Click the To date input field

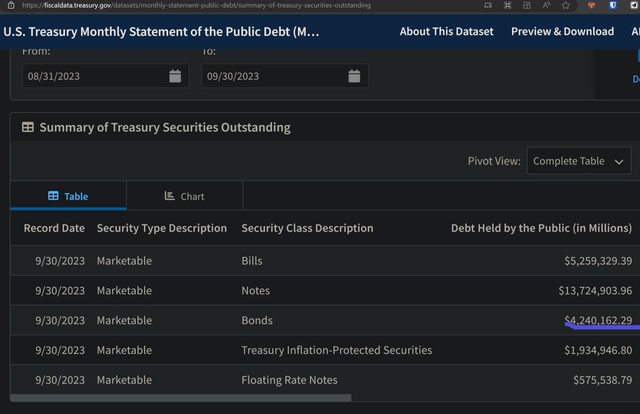[270, 76]
